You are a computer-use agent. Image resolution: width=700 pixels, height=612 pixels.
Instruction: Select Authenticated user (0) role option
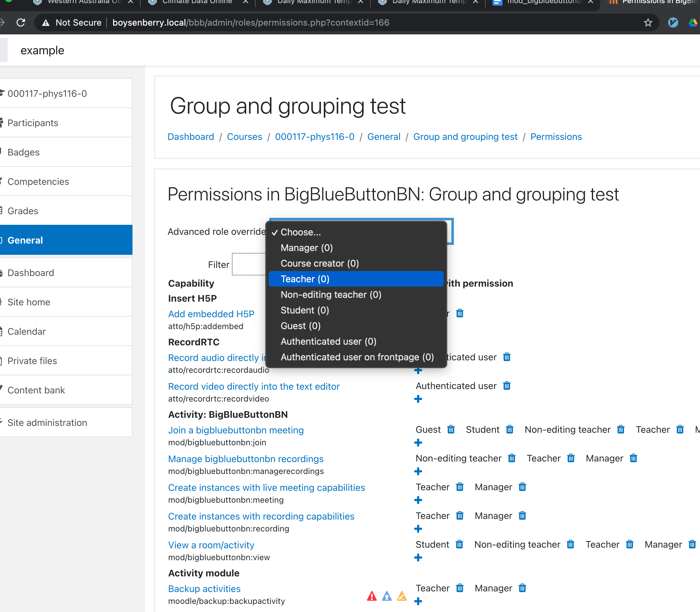click(x=356, y=342)
